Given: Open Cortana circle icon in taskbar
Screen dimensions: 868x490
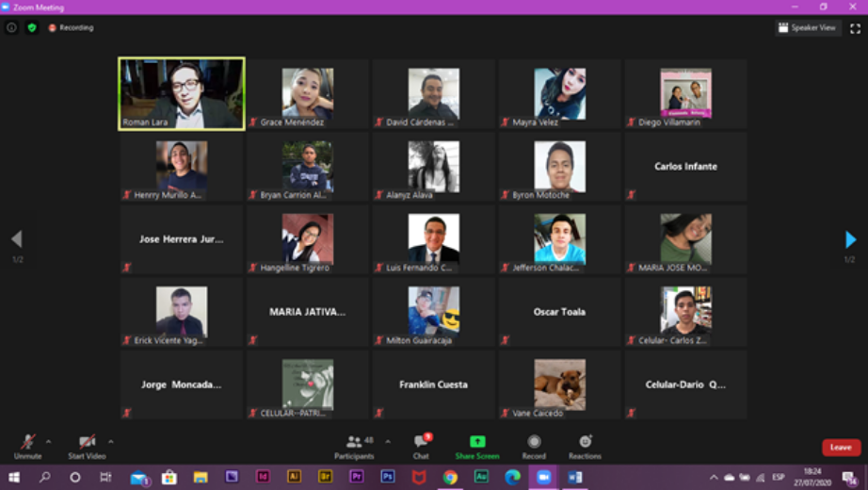Looking at the screenshot, I should click(74, 477).
